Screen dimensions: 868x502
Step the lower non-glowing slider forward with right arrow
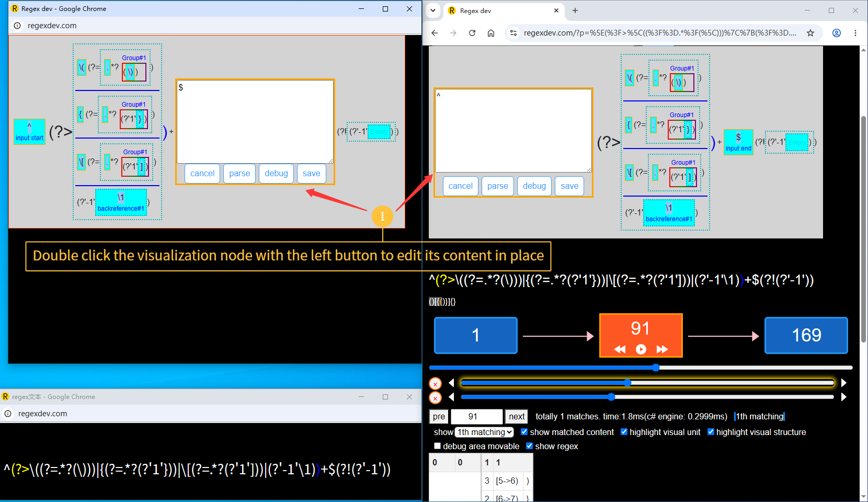point(843,397)
